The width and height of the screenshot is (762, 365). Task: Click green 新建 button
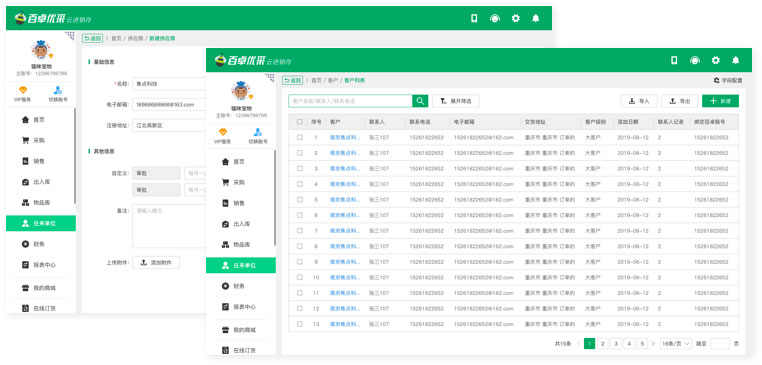coord(720,101)
